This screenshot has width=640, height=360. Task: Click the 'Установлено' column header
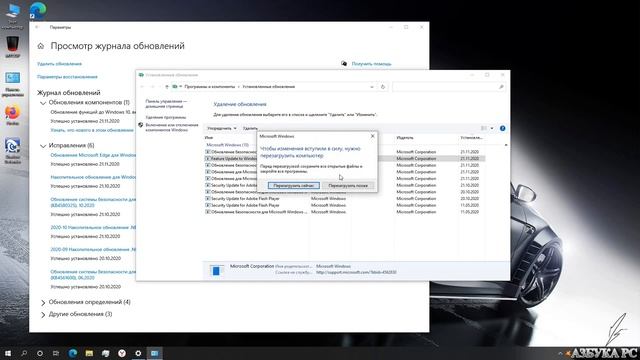coord(471,138)
